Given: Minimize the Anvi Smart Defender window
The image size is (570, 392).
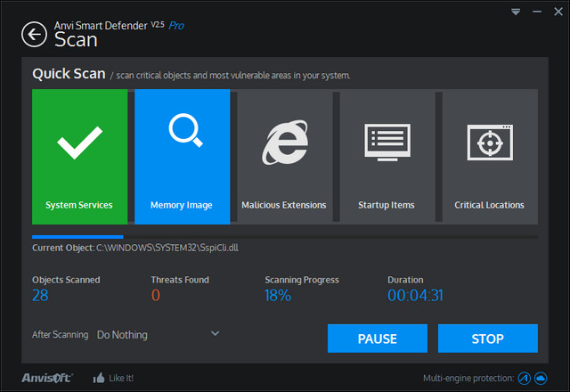Looking at the screenshot, I should [x=537, y=12].
